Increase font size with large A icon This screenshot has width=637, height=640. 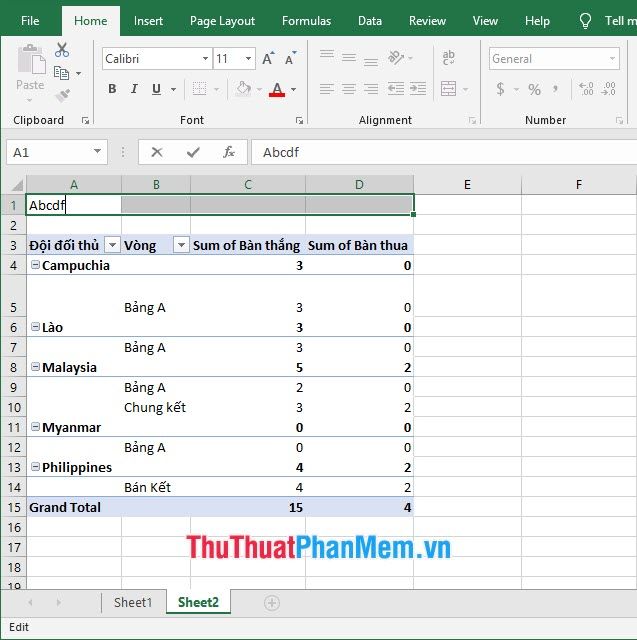point(268,59)
